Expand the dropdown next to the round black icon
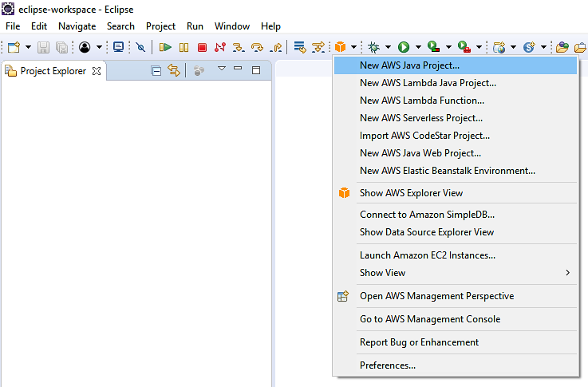588x387 pixels. click(x=99, y=47)
